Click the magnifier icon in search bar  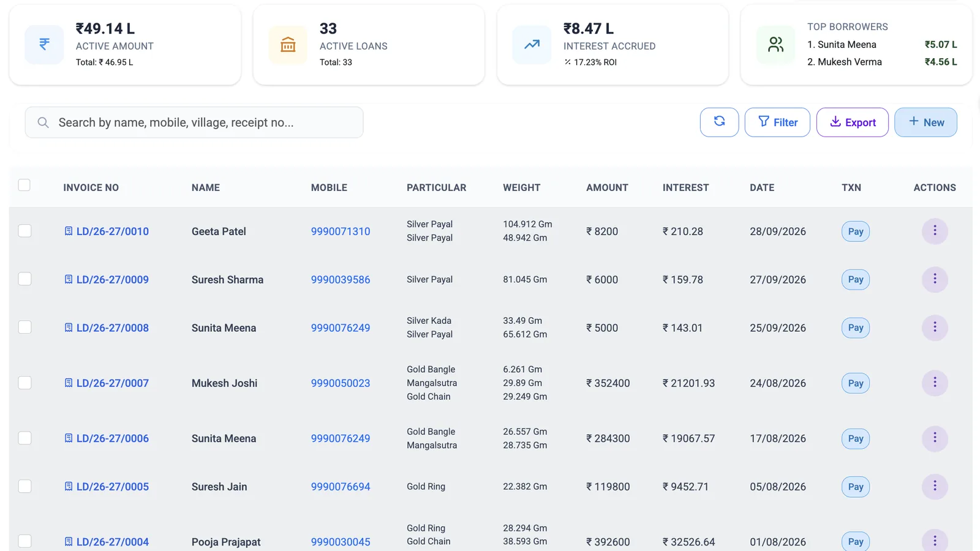tap(43, 122)
